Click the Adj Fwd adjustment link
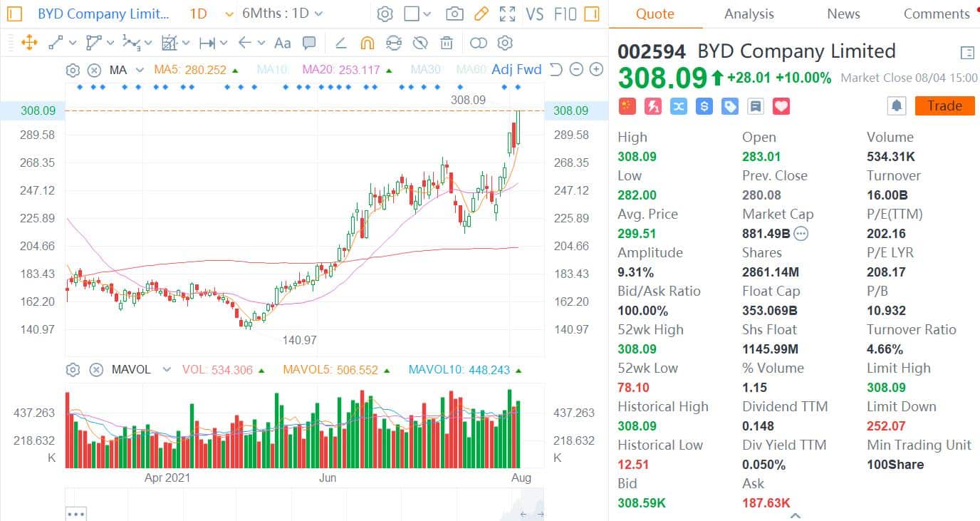The width and height of the screenshot is (980, 521). (516, 70)
